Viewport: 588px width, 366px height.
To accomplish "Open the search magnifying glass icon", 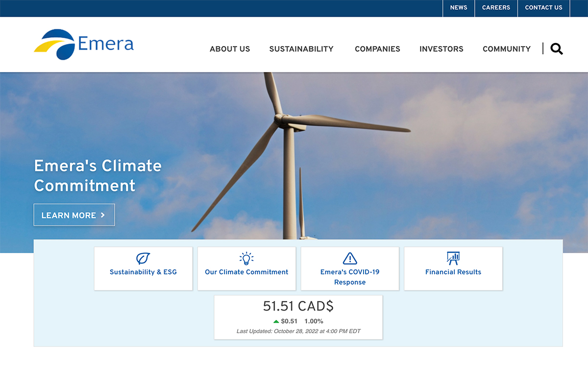I will click(x=556, y=49).
